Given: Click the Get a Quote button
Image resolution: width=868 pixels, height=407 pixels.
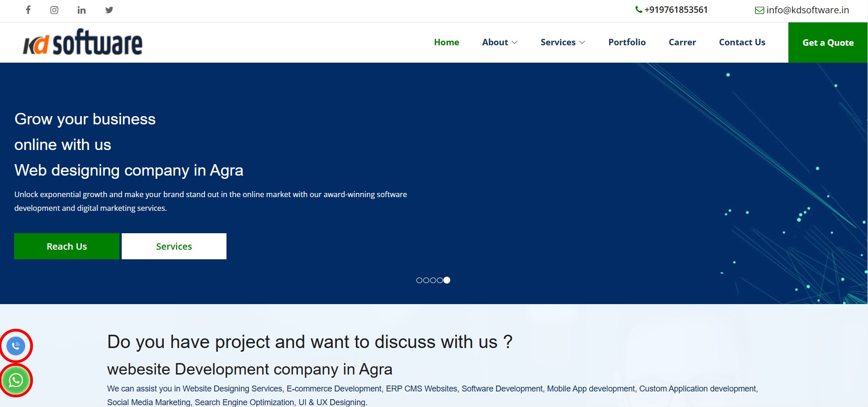Looking at the screenshot, I should click(x=828, y=43).
